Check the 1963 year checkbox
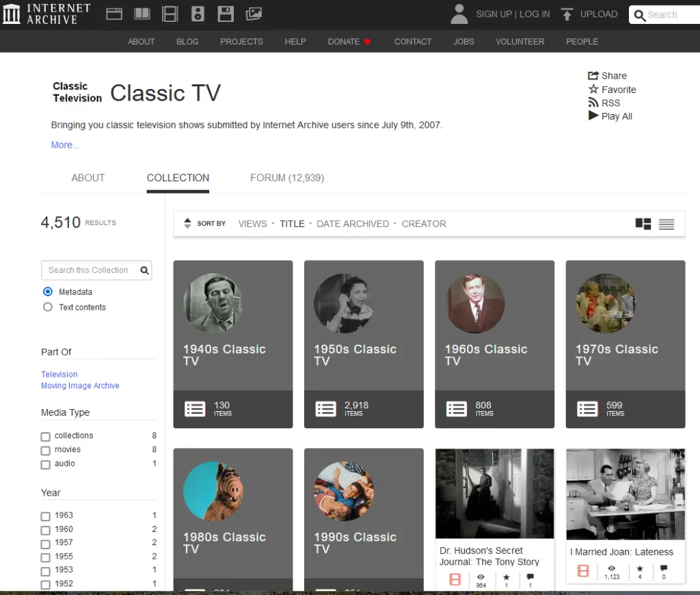700x595 pixels. click(46, 516)
